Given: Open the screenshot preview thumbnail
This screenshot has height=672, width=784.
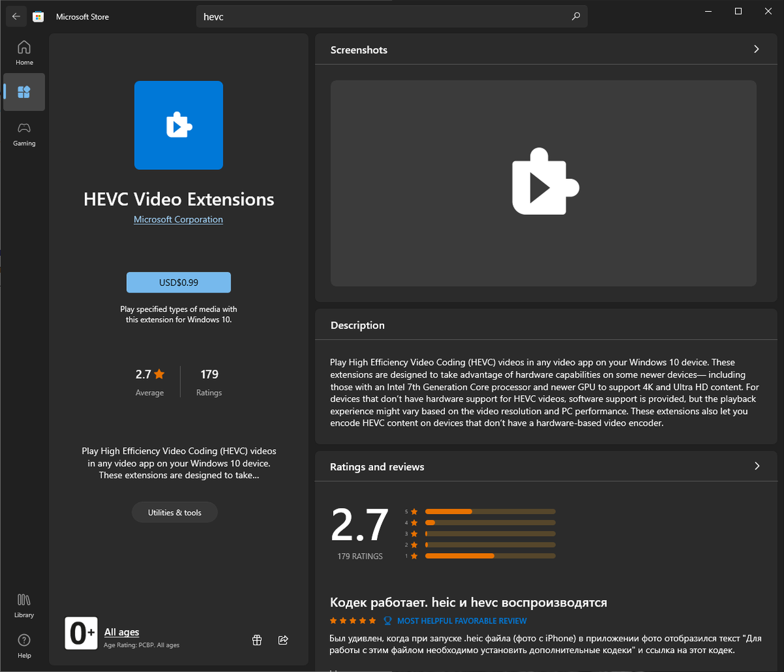Looking at the screenshot, I should pyautogui.click(x=544, y=183).
